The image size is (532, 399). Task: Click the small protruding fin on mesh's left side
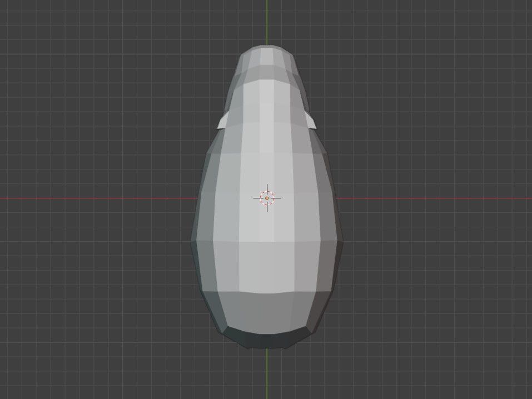pos(222,121)
